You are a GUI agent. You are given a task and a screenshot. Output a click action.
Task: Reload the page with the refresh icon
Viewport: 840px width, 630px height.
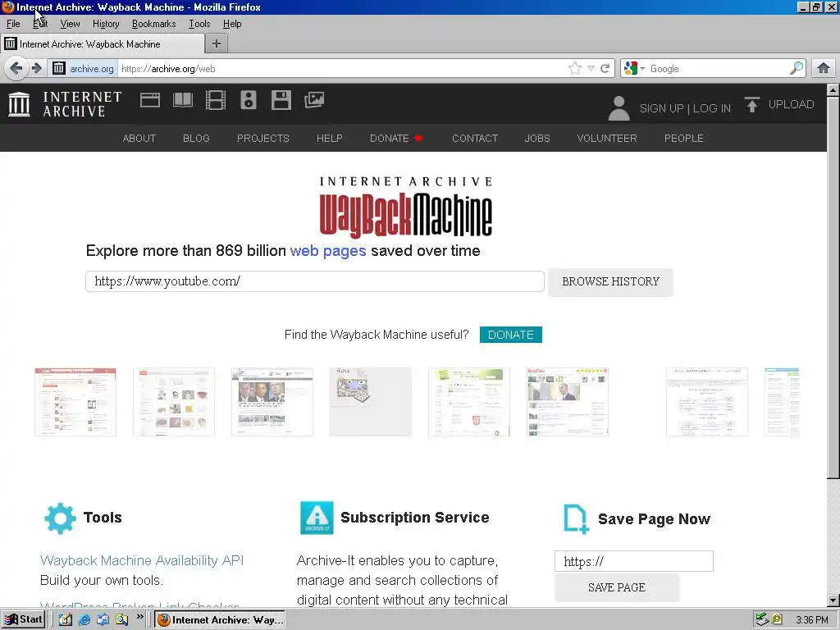click(605, 69)
